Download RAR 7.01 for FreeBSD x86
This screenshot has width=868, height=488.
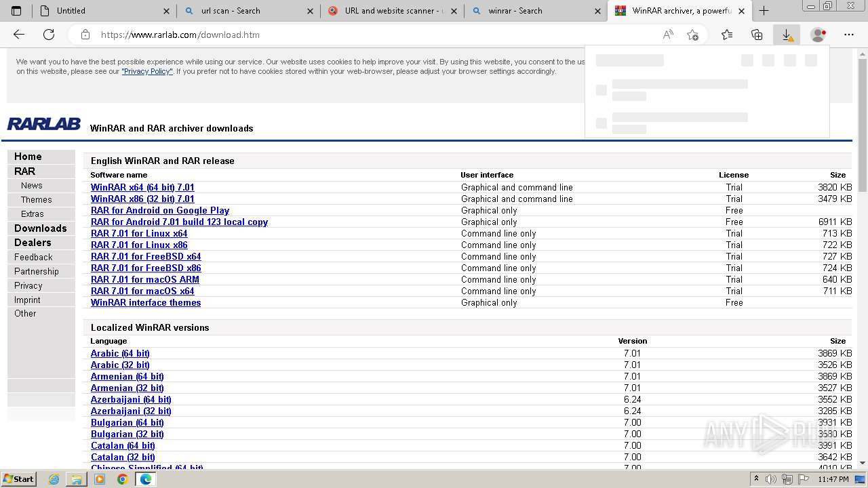pos(146,268)
